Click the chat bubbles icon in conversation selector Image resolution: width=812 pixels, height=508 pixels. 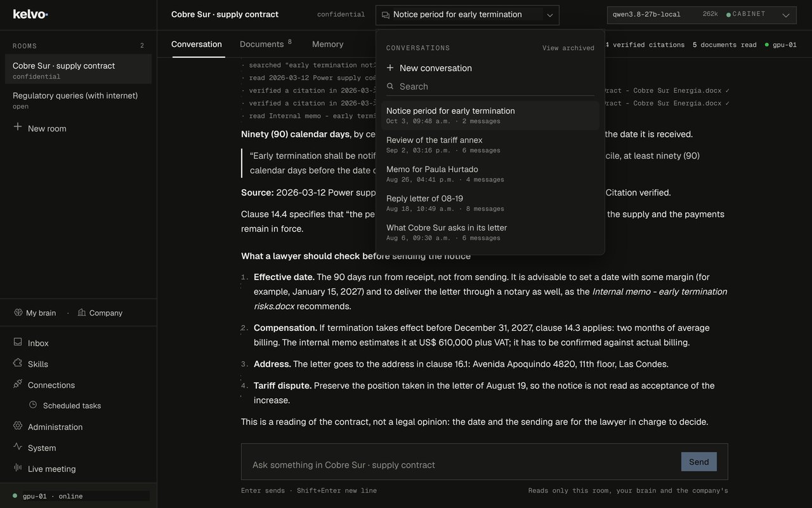click(386, 15)
